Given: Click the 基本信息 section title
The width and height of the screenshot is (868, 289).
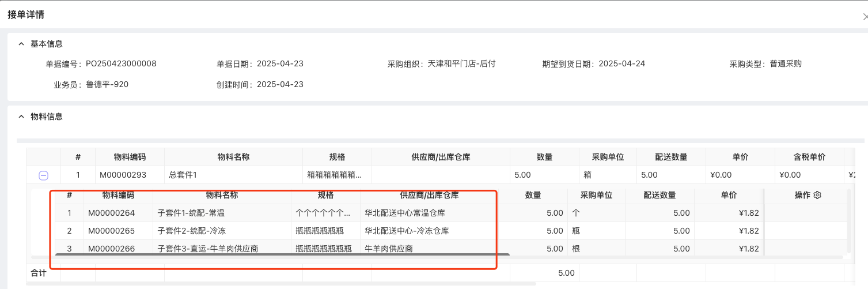Looking at the screenshot, I should point(47,44).
